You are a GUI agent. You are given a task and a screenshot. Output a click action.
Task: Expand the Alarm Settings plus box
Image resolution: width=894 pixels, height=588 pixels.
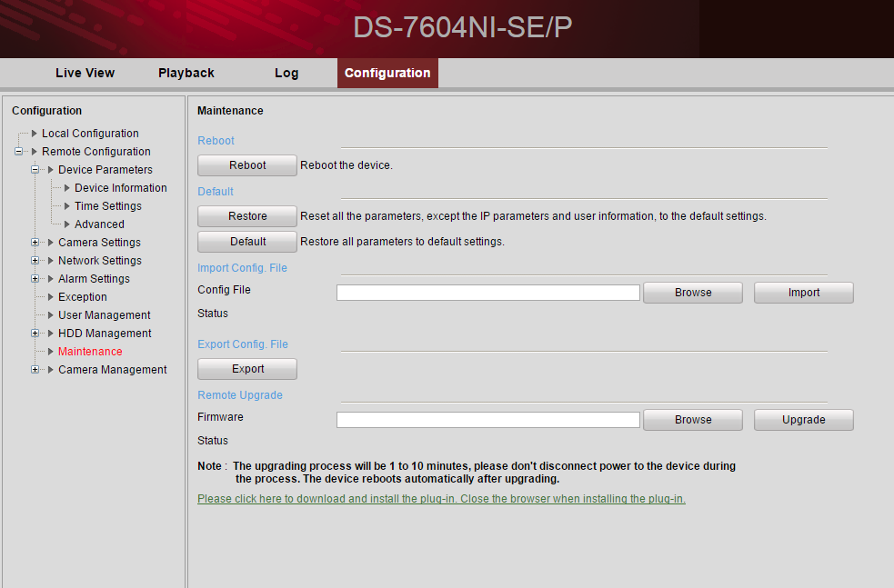click(x=35, y=279)
